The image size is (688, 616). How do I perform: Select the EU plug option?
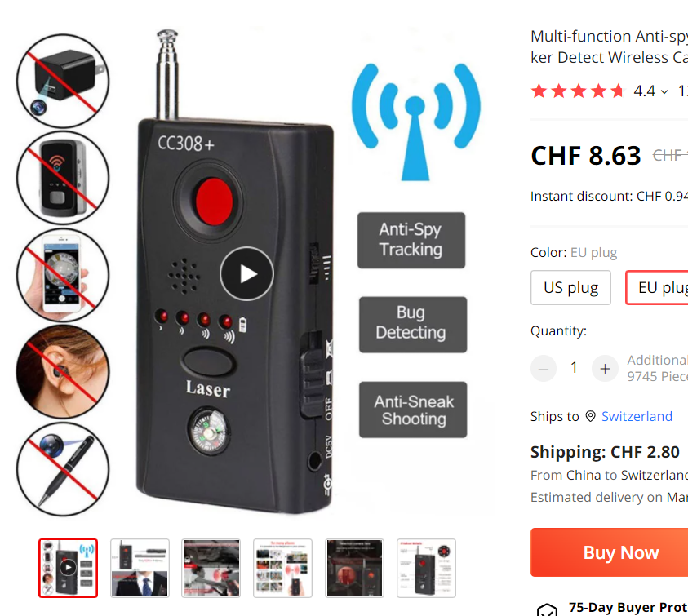(x=657, y=288)
